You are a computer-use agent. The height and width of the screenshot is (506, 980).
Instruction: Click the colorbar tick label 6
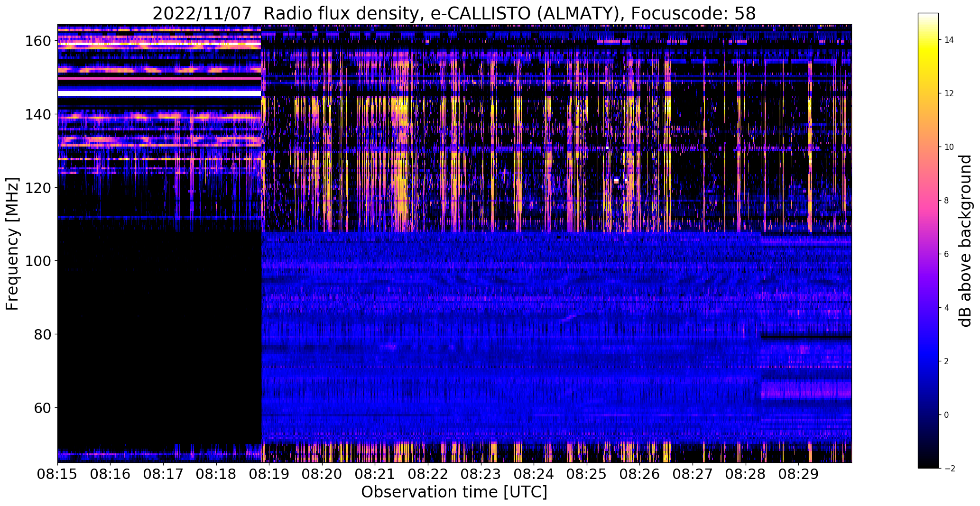[x=947, y=254]
